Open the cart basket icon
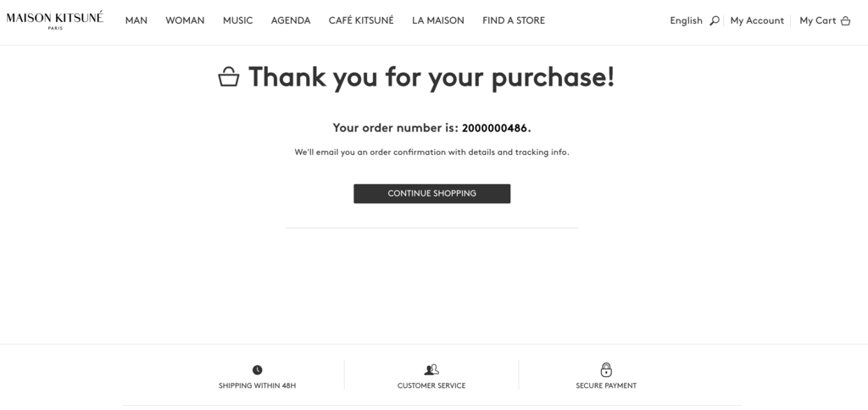868x410 pixels. [x=845, y=21]
